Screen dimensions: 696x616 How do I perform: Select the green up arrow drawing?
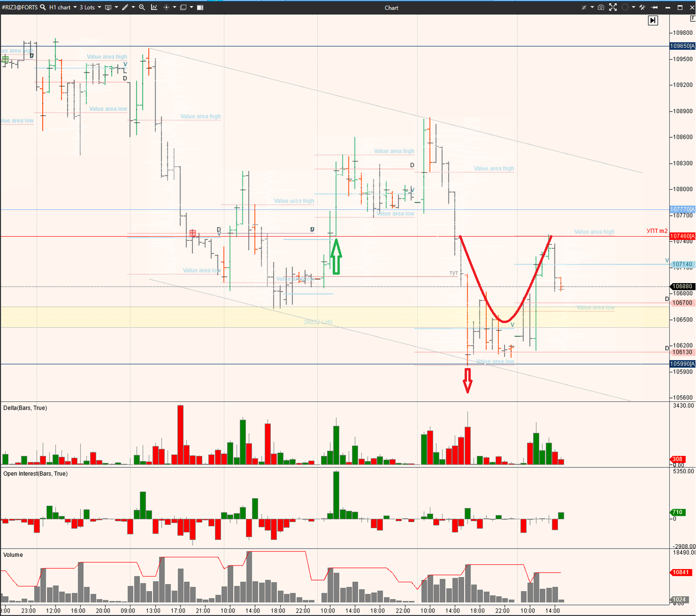tap(336, 256)
